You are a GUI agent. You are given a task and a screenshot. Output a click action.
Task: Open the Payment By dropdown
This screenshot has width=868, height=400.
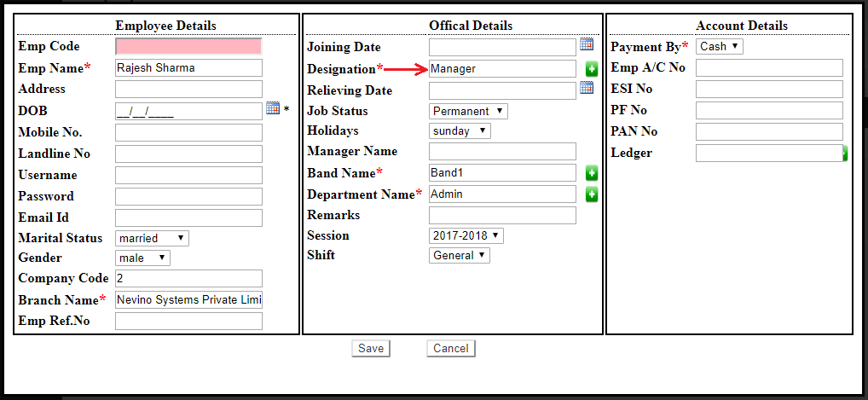[719, 47]
